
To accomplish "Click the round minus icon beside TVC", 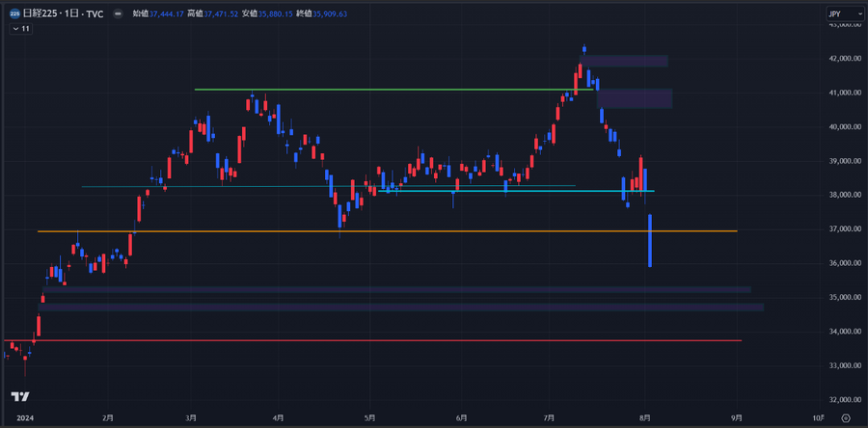I will click(118, 13).
